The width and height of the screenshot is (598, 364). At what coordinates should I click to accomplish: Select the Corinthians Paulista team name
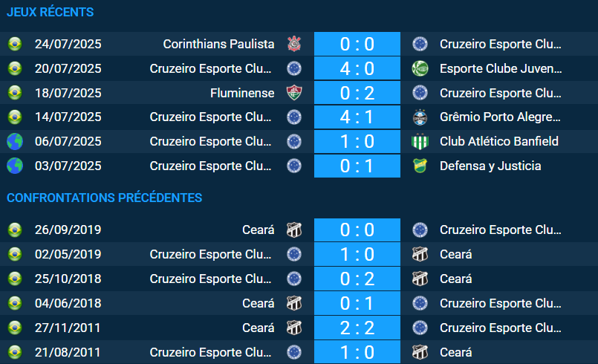pos(218,44)
